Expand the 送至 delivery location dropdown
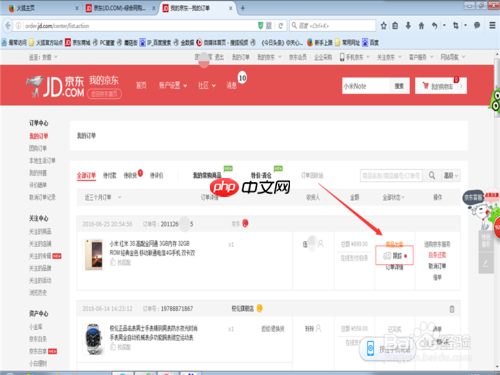Screen dimensions: 500x375 pyautogui.click(x=43, y=57)
